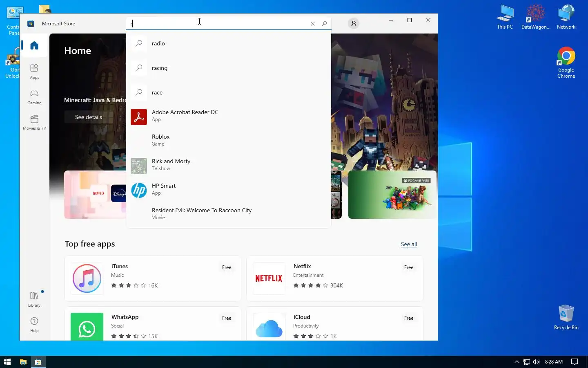Click the Free button for Netflix
The height and width of the screenshot is (368, 588).
point(409,267)
